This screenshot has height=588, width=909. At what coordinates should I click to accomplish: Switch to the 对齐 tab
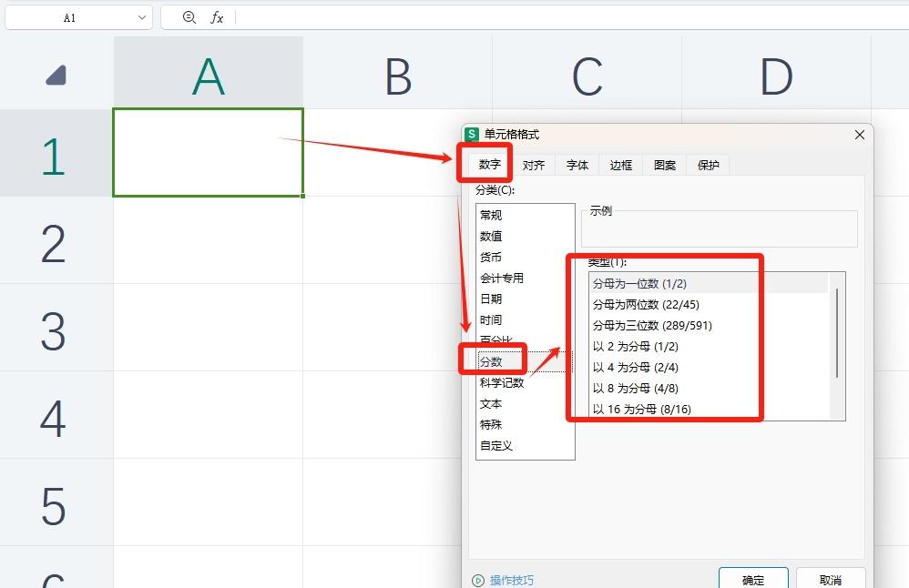pyautogui.click(x=534, y=165)
